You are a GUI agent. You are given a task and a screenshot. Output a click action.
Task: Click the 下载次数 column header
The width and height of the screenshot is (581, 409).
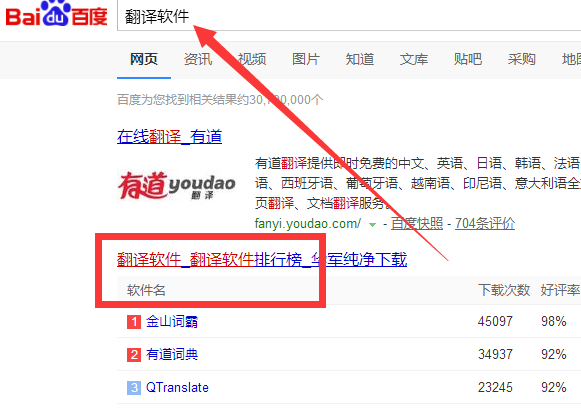click(x=504, y=290)
